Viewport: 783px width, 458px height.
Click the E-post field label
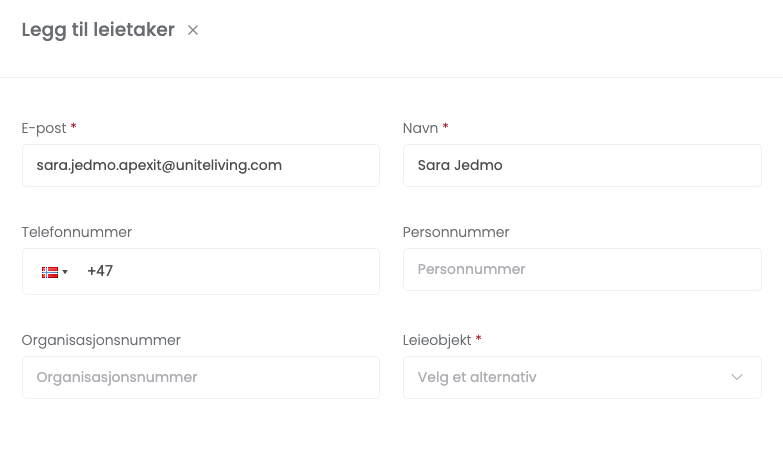pos(44,128)
